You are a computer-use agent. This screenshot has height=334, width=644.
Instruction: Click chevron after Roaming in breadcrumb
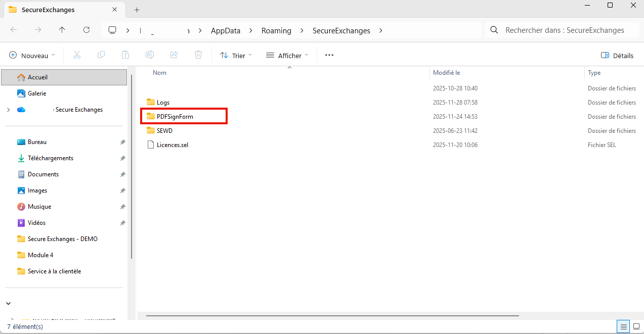[x=302, y=30]
